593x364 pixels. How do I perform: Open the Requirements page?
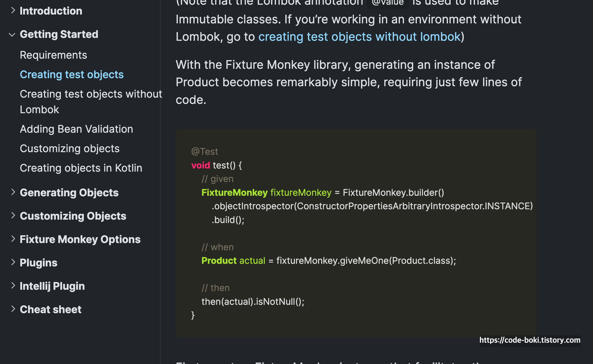click(x=53, y=55)
